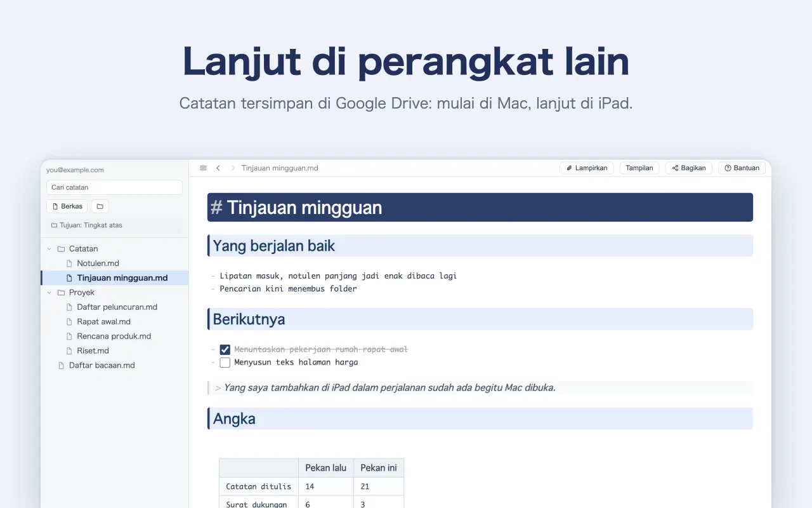The width and height of the screenshot is (812, 508).
Task: Click file icon next to Notulen.md
Action: 70,264
